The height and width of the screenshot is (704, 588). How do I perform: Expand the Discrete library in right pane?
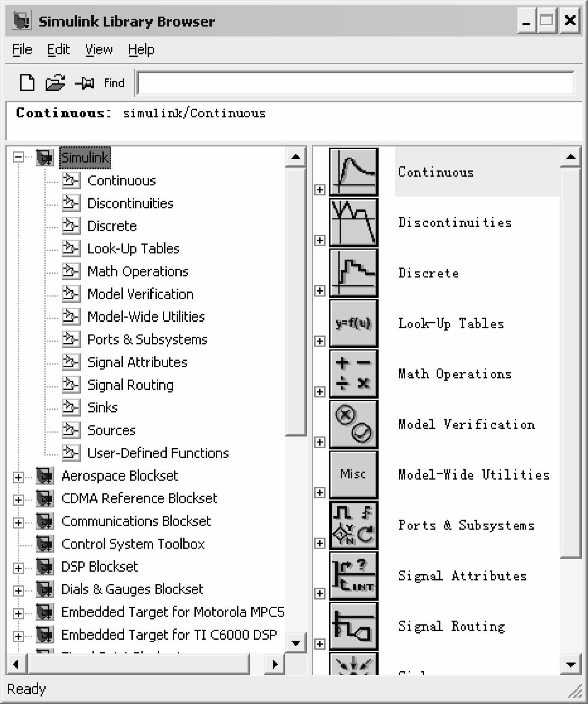(x=320, y=291)
